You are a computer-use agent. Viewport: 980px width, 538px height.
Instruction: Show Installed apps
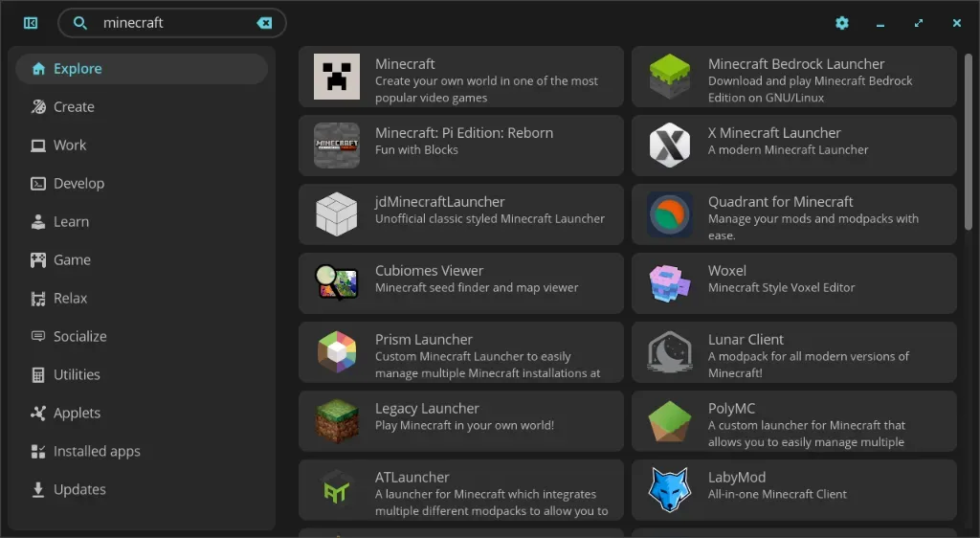(x=142, y=451)
